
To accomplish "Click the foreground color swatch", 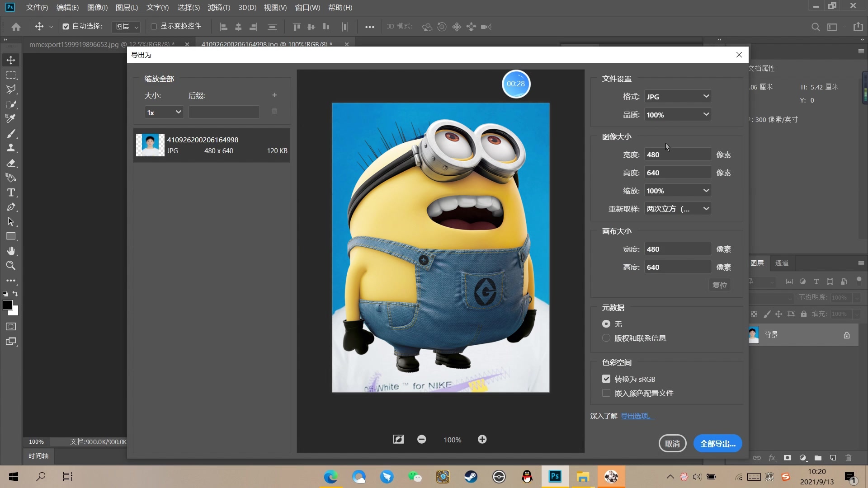I will coord(7,305).
